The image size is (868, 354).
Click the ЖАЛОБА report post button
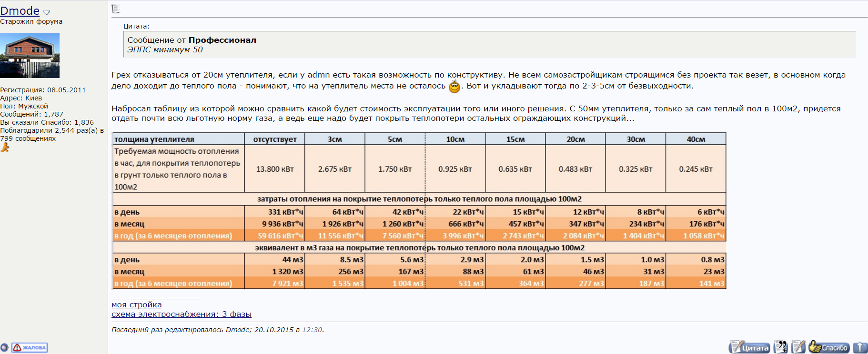[30, 347]
